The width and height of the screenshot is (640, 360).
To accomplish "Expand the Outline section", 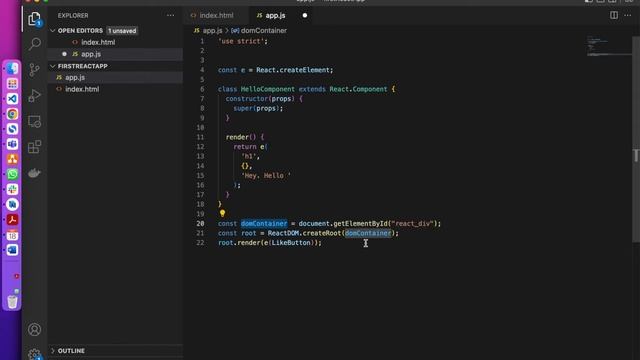I will pyautogui.click(x=53, y=351).
